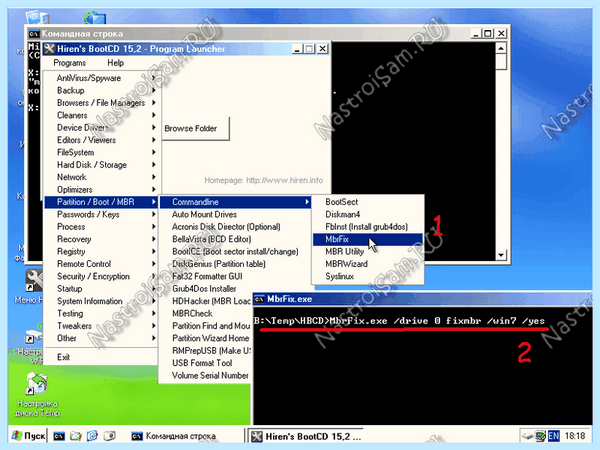600x450 pixels.
Task: Open the Help menu in Hiren's launcher
Action: coord(115,63)
